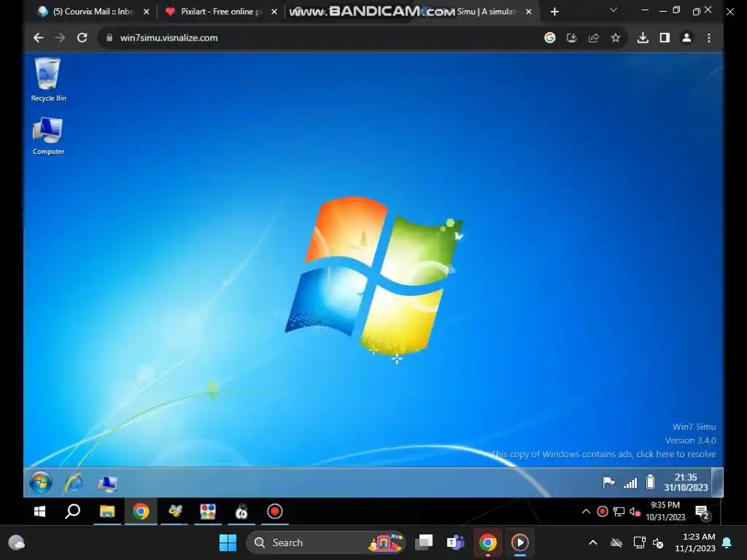Launch Internet Explorer from Win7 taskbar
This screenshot has width=747, height=560.
74,483
